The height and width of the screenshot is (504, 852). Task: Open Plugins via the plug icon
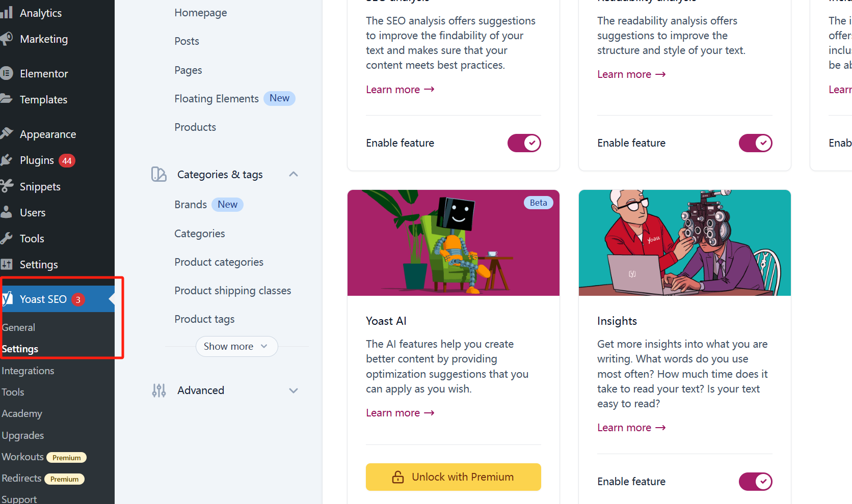point(7,160)
